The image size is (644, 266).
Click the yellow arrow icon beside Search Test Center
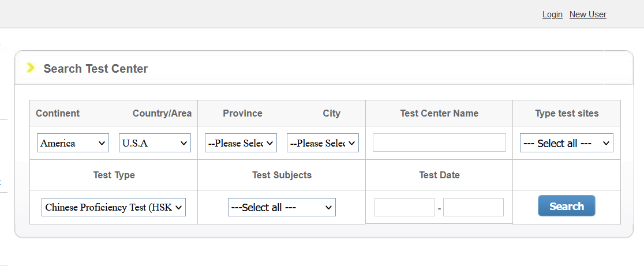(x=30, y=68)
